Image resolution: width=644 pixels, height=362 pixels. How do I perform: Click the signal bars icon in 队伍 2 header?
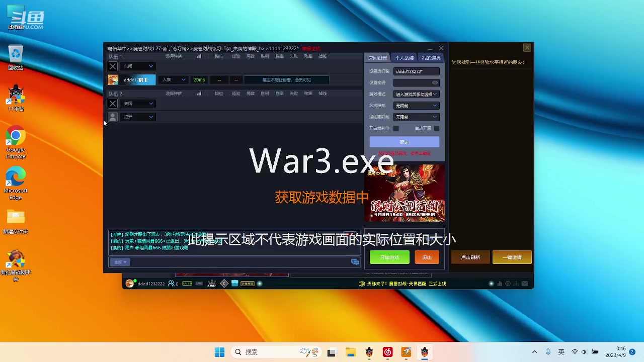(x=199, y=94)
